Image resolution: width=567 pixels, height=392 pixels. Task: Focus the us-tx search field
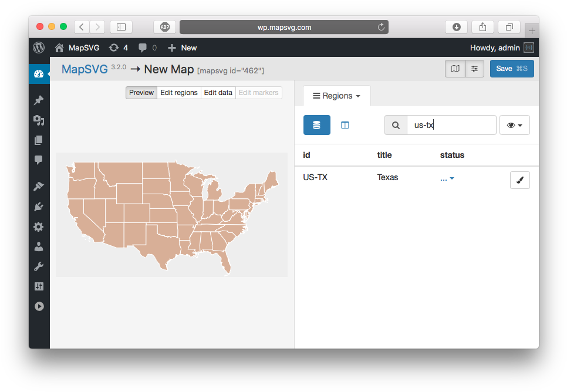pyautogui.click(x=451, y=125)
